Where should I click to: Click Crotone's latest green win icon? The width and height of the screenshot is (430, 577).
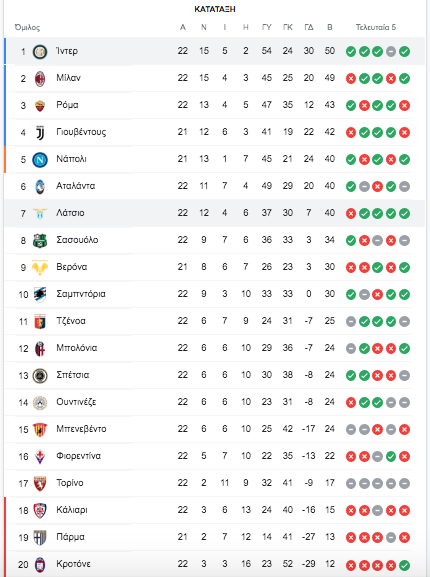tap(404, 565)
